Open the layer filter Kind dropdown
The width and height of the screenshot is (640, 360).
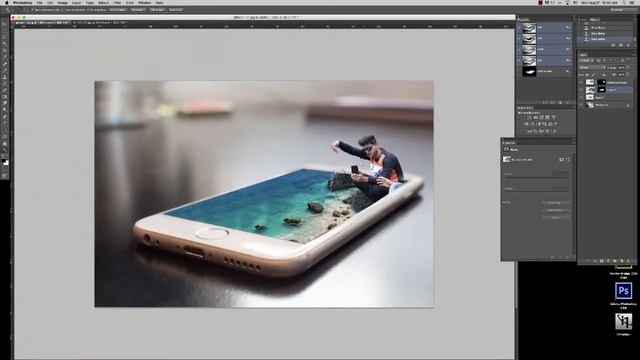click(x=585, y=60)
